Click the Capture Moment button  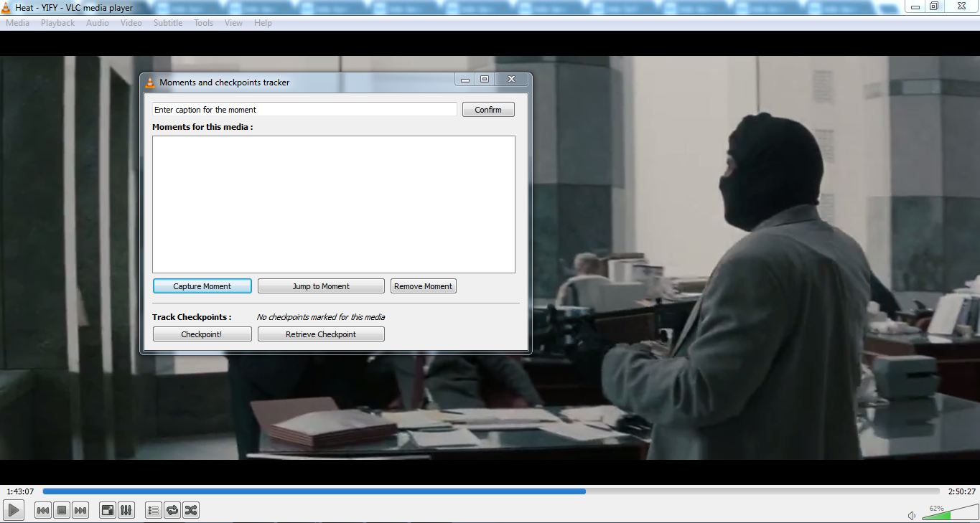tap(202, 286)
